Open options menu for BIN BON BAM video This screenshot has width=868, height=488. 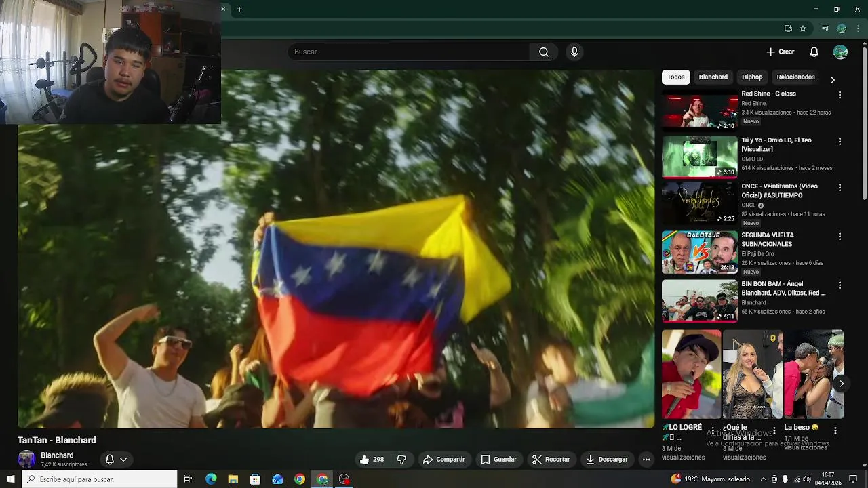840,285
